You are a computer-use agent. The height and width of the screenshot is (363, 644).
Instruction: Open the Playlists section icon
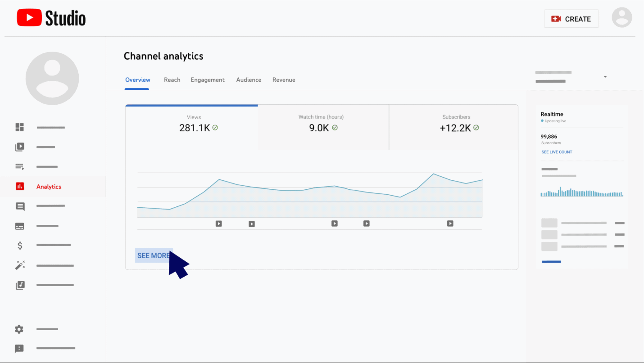(x=20, y=166)
